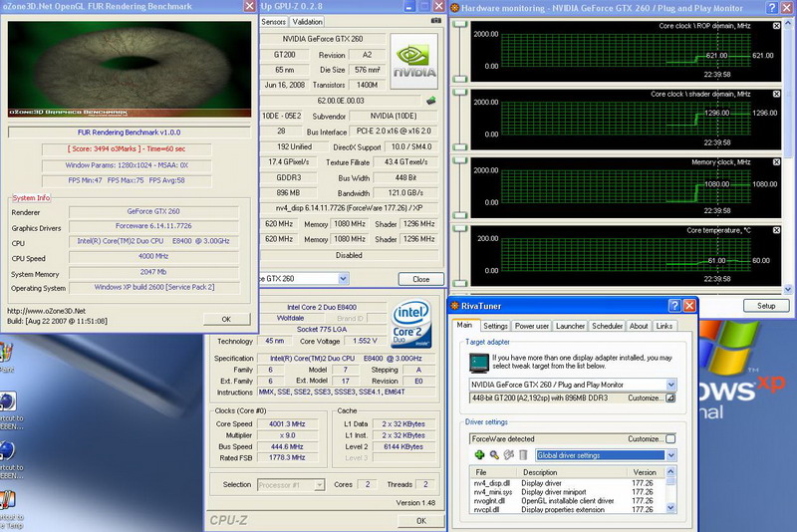797x532 pixels.
Task: Click the GPU-Z camera screenshot icon
Action: point(436,21)
